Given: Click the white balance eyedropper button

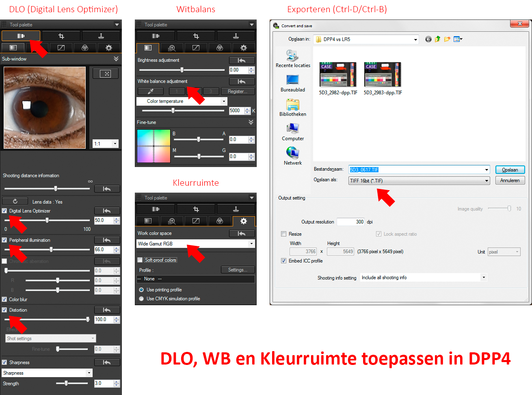Looking at the screenshot, I should coord(151,91).
